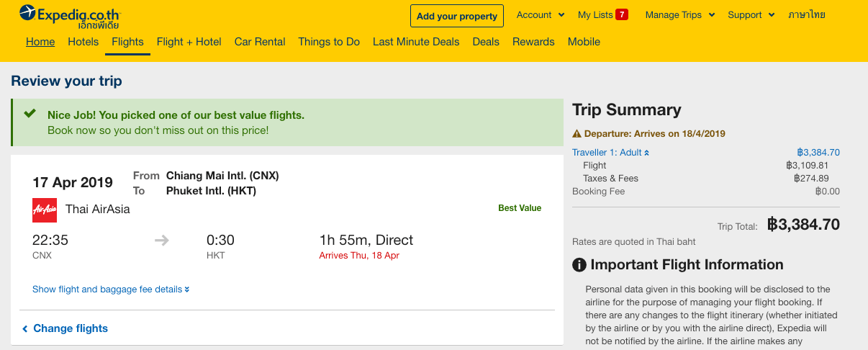The width and height of the screenshot is (868, 350).
Task: Click the Add your property button
Action: coord(456,16)
